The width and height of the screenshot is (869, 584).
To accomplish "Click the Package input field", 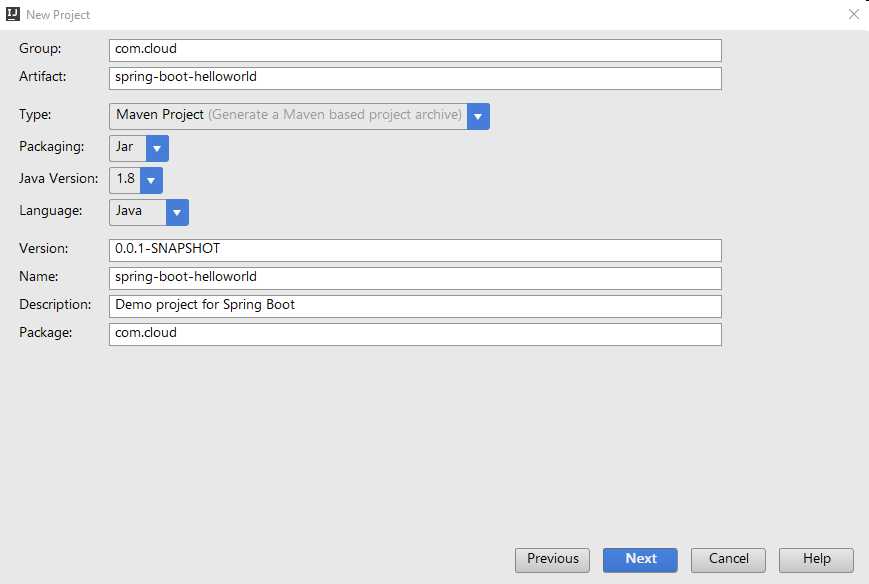I will coord(415,334).
